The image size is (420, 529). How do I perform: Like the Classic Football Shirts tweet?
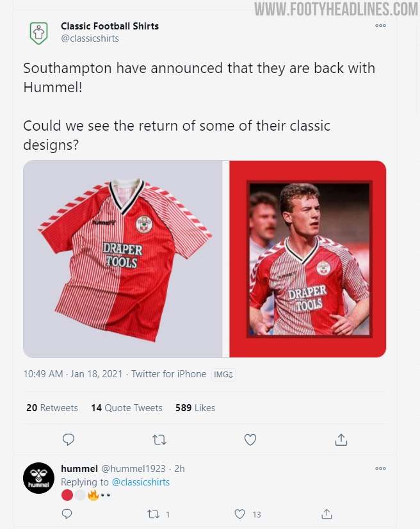point(250,439)
